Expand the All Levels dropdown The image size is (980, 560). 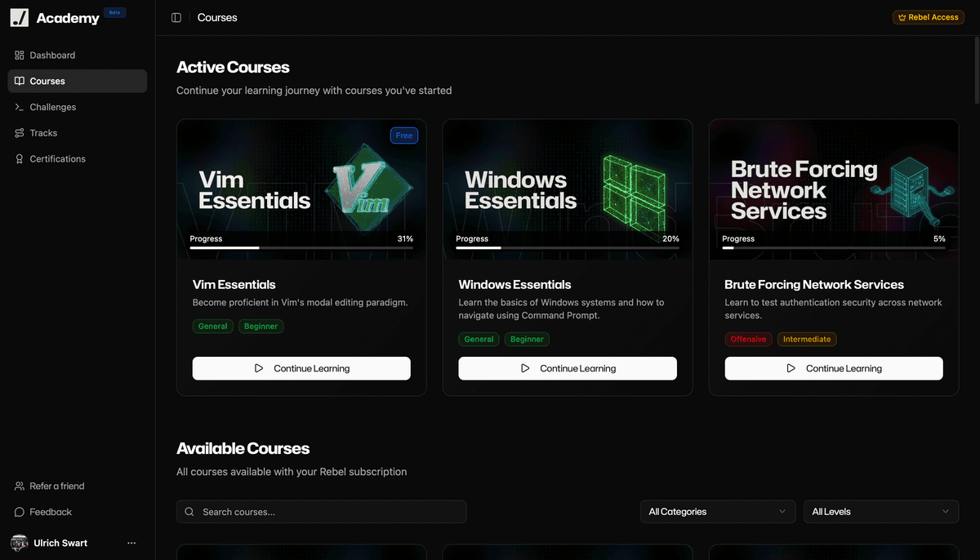tap(881, 512)
